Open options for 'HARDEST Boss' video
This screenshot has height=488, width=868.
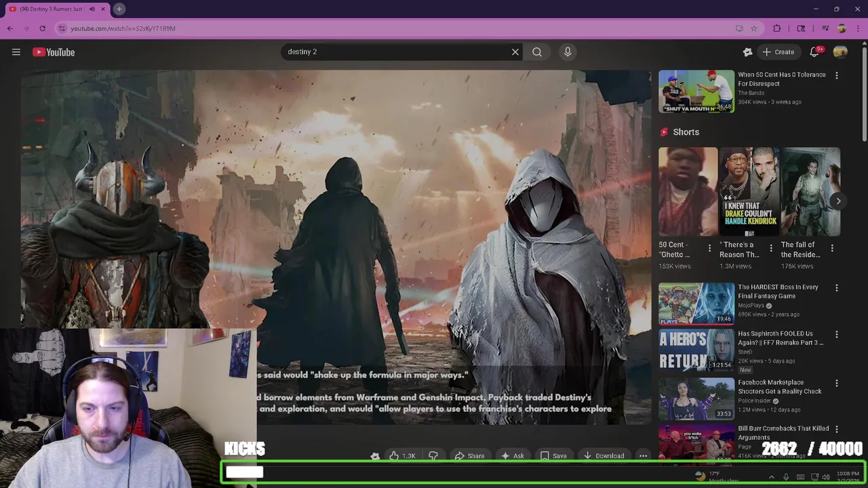[836, 287]
